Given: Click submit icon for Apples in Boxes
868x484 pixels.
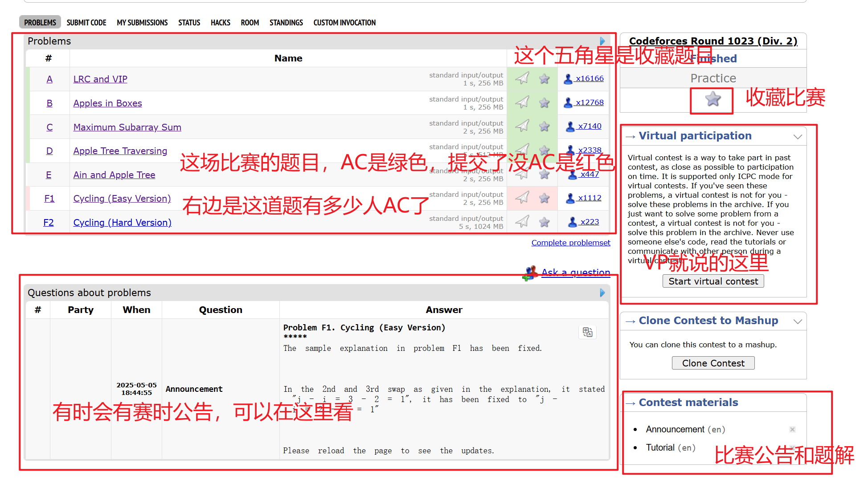Looking at the screenshot, I should [x=522, y=102].
